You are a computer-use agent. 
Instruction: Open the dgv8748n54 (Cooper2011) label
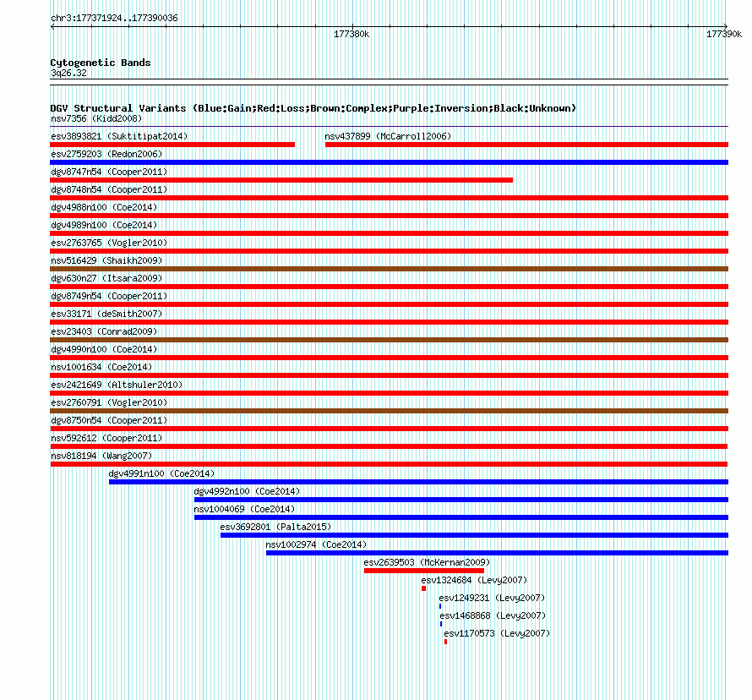[x=109, y=189]
